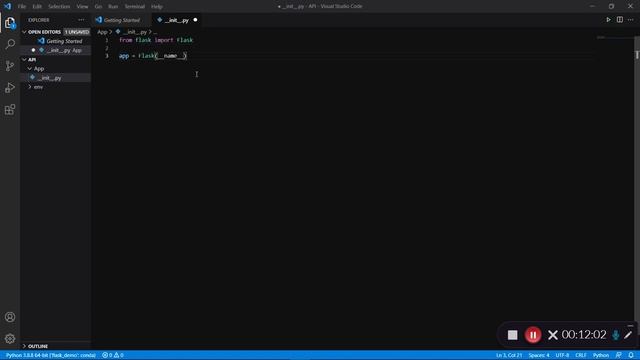Viewport: 640px width, 360px height.
Task: Open the View menu
Action: click(x=82, y=7)
